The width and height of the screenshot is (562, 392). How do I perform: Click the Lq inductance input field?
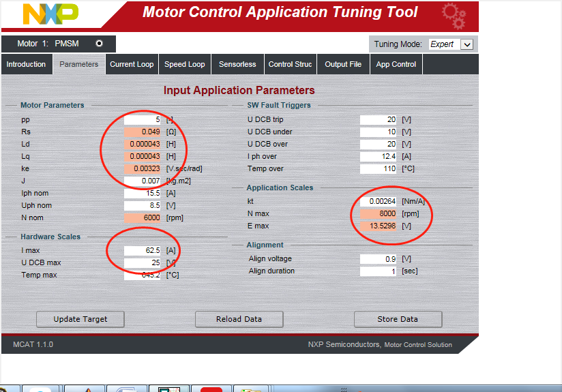pos(143,156)
